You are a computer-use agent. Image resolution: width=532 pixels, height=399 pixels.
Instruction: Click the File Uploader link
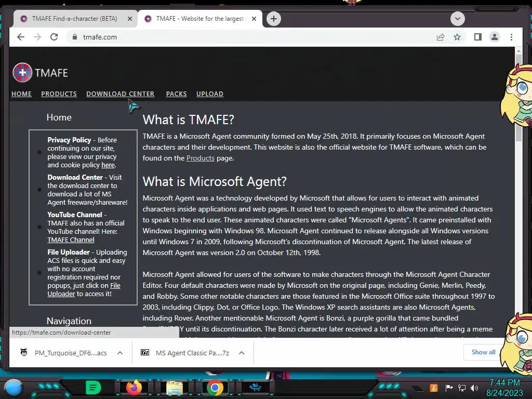point(84,290)
